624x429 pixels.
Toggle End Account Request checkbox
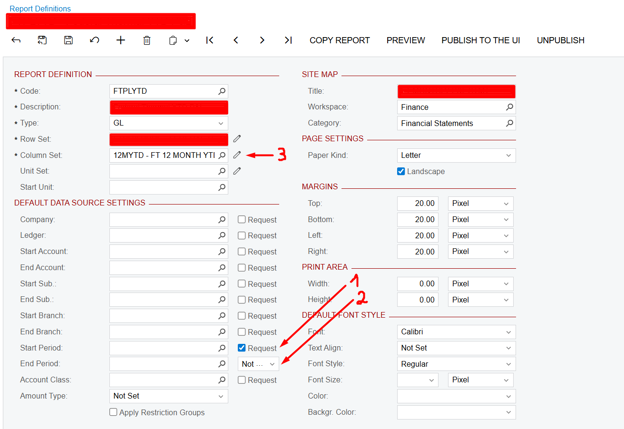pyautogui.click(x=242, y=267)
